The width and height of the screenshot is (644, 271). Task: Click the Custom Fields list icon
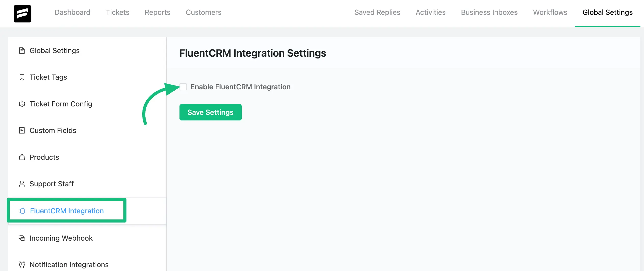tap(22, 130)
